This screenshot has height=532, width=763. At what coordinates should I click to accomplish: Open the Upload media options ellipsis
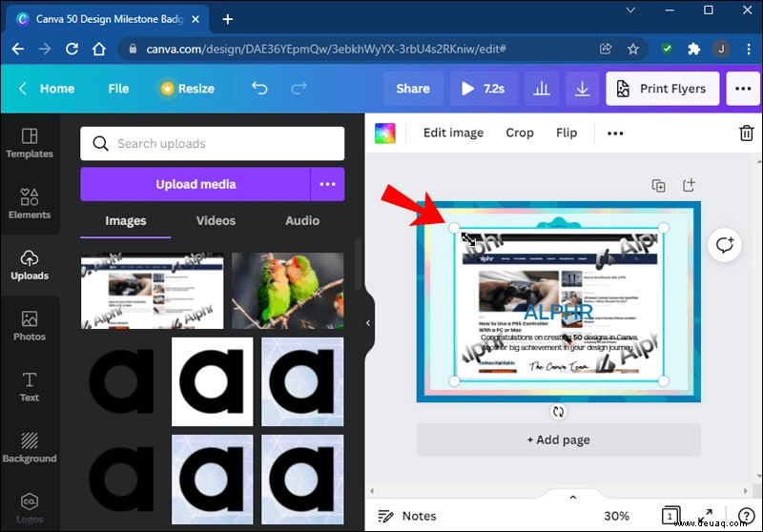point(327,184)
